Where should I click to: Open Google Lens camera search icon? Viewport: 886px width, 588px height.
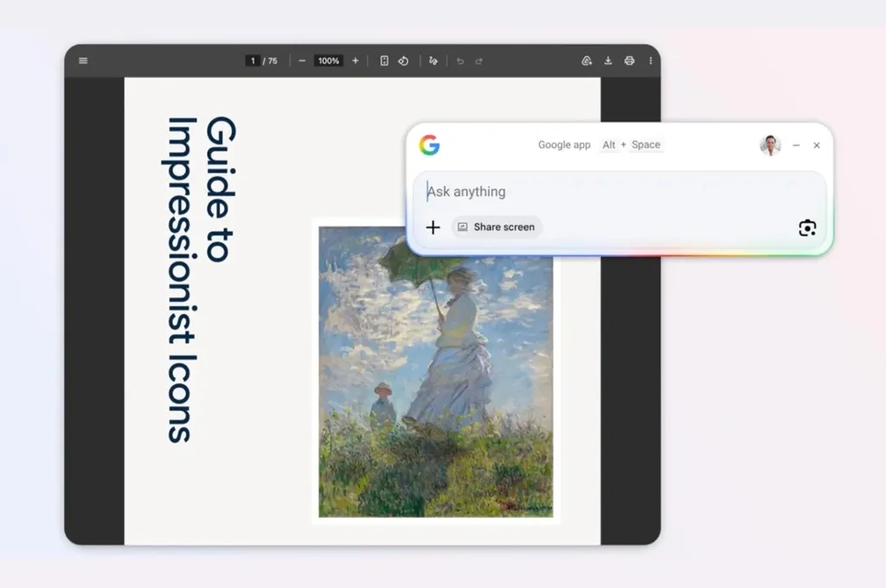[x=807, y=227]
